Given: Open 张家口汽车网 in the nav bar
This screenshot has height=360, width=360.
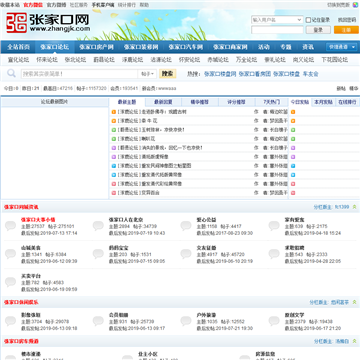Looking at the screenshot, I should pos(186,47).
